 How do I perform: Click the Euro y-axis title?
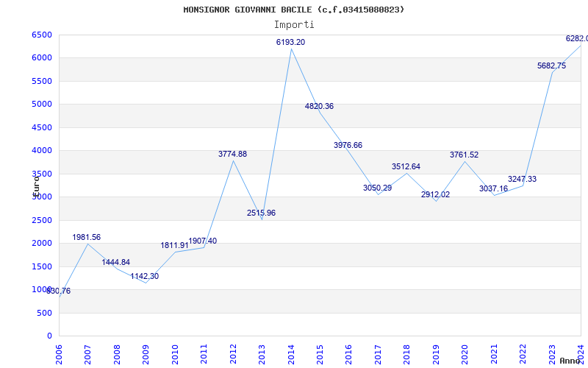point(36,186)
